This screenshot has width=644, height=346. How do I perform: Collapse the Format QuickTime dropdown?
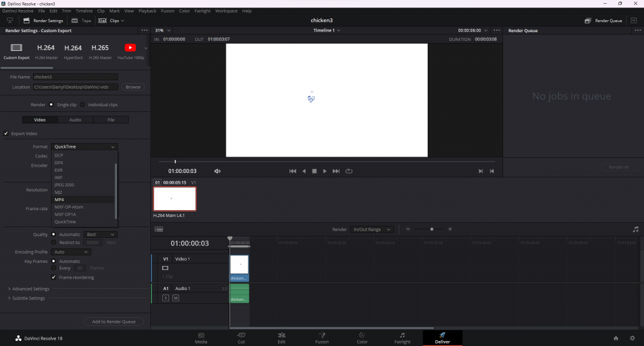click(x=85, y=147)
